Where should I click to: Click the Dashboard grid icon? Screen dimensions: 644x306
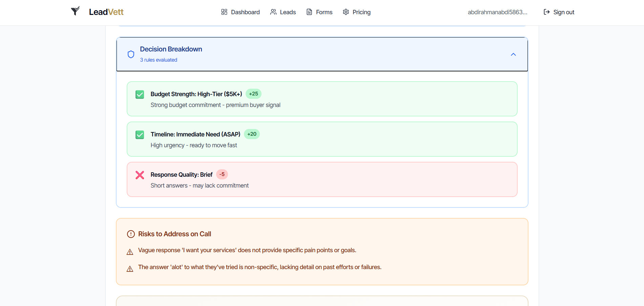pos(224,12)
